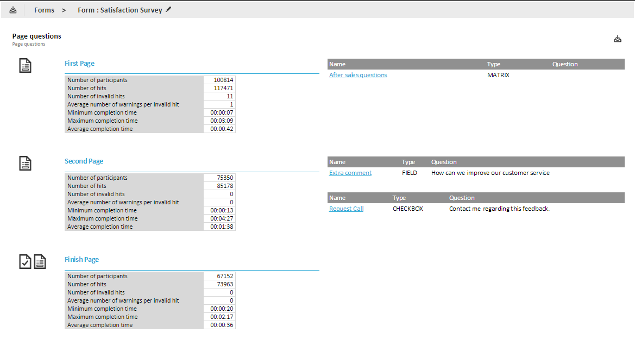Open the Finish Page heading
Viewport: 635px width, 364px height.
point(81,260)
